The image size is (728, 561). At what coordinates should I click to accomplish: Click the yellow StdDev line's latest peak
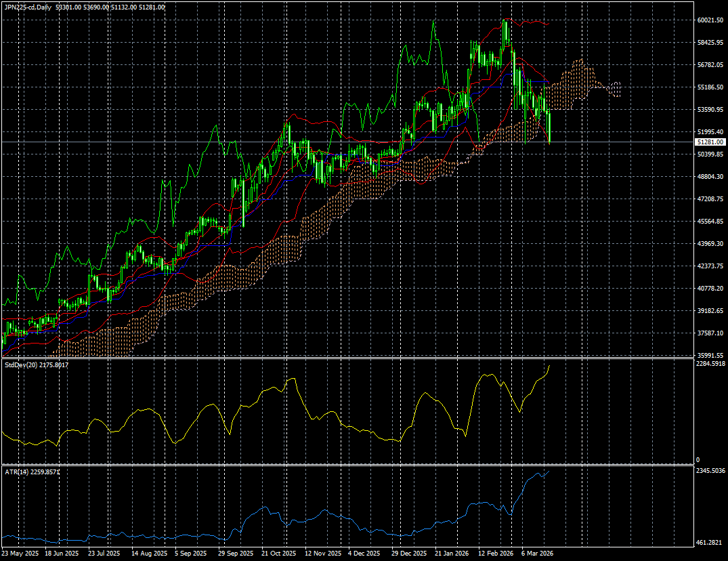tap(549, 366)
